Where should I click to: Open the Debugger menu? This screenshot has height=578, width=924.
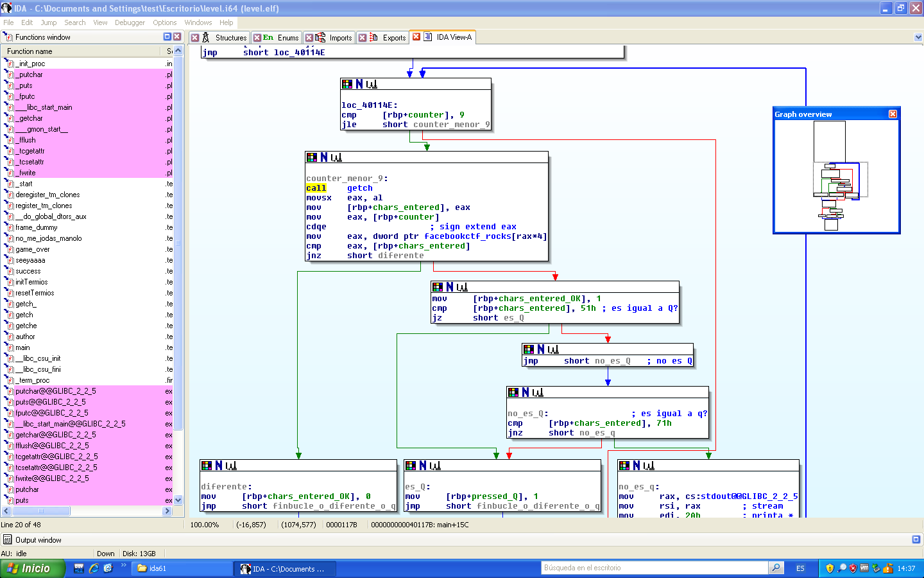(130, 22)
